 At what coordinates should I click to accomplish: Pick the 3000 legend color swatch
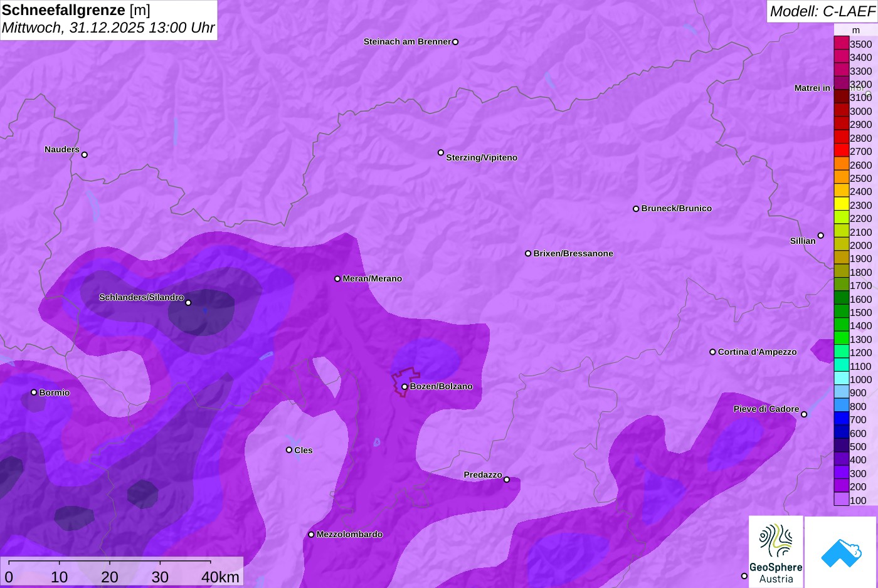point(842,110)
